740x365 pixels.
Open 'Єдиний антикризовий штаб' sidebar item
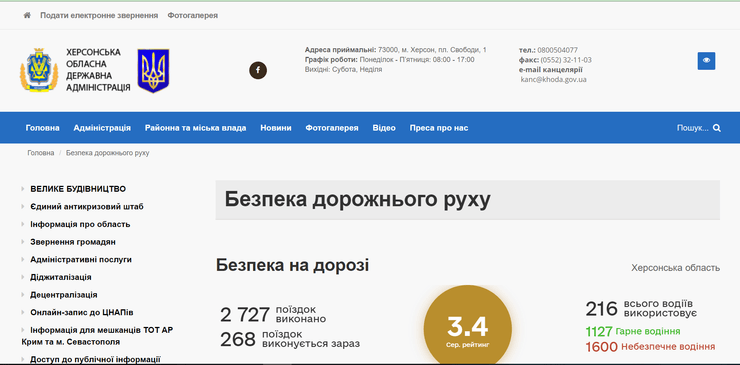pyautogui.click(x=87, y=207)
